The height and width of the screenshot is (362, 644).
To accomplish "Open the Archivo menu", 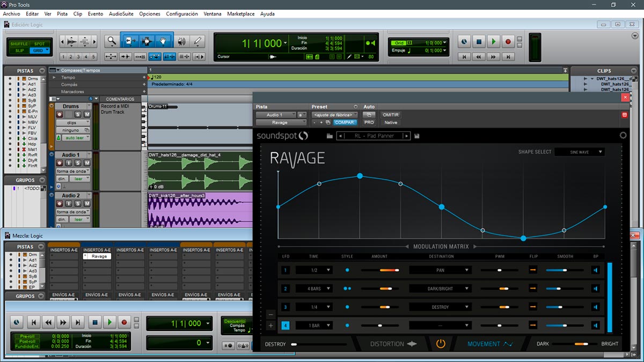I will 12,14.
